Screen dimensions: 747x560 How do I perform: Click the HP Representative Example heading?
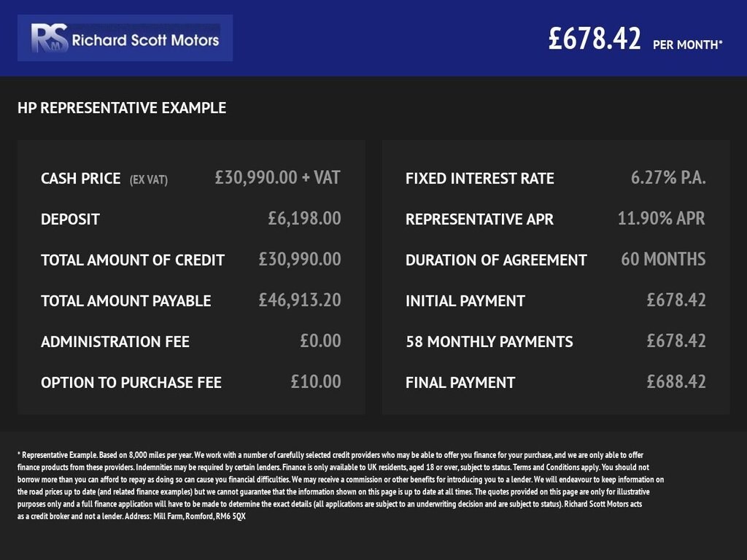[122, 108]
